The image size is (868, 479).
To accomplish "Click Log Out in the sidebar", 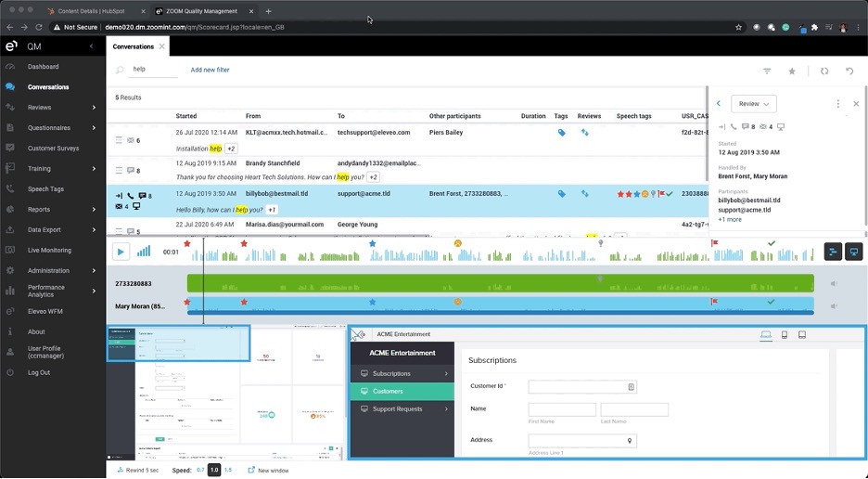I will [39, 372].
